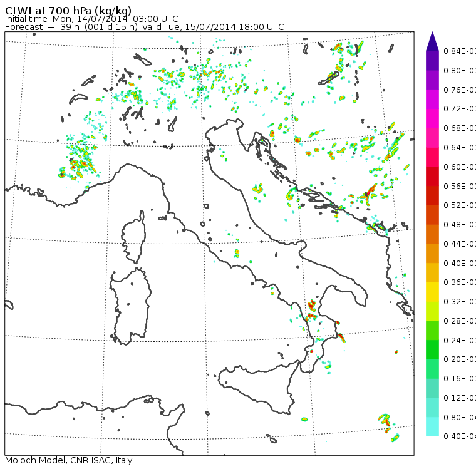The height and width of the screenshot is (469, 476).
Task: Pick the swatch between 0.80E-03 and 0.84E-03
Action: tap(432, 61)
